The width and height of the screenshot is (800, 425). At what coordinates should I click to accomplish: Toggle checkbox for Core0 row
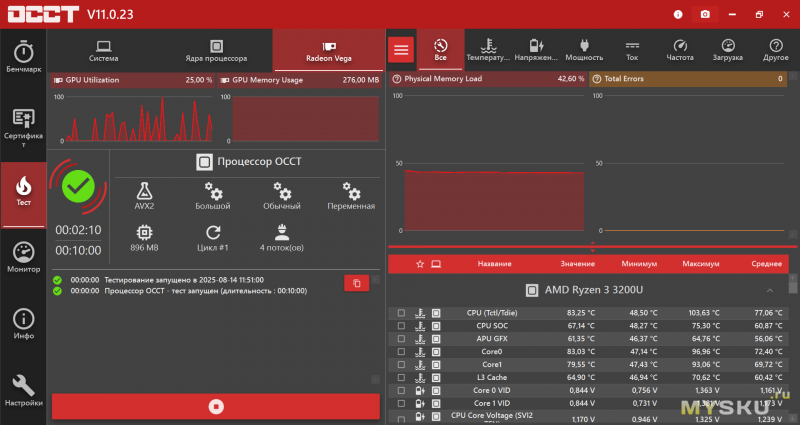(x=402, y=352)
